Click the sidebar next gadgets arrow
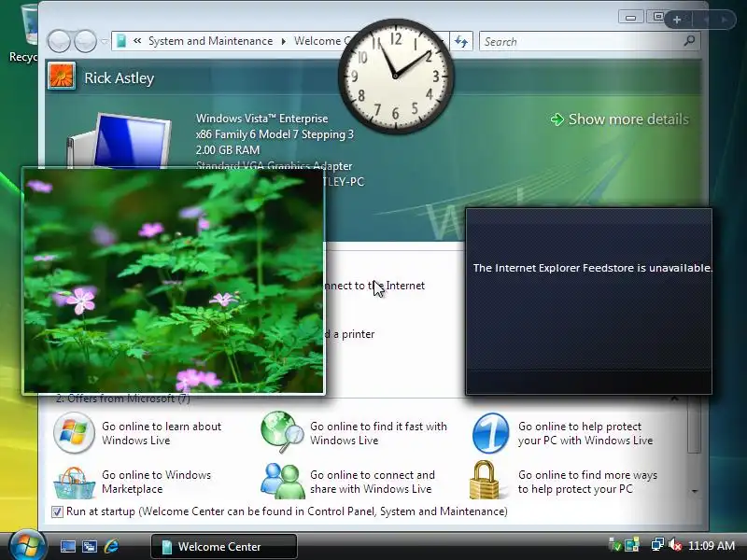The image size is (747, 560). (725, 20)
